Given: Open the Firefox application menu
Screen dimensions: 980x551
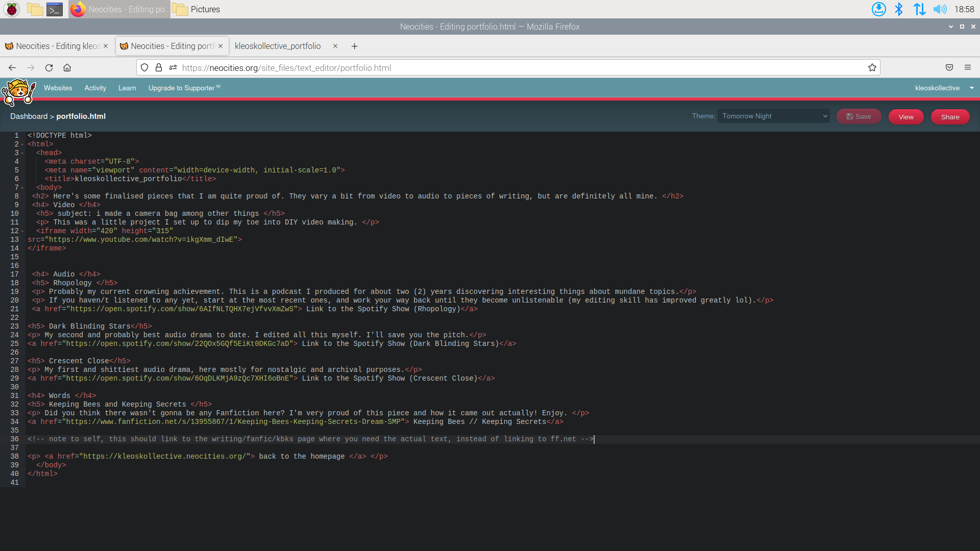Looking at the screenshot, I should point(967,67).
